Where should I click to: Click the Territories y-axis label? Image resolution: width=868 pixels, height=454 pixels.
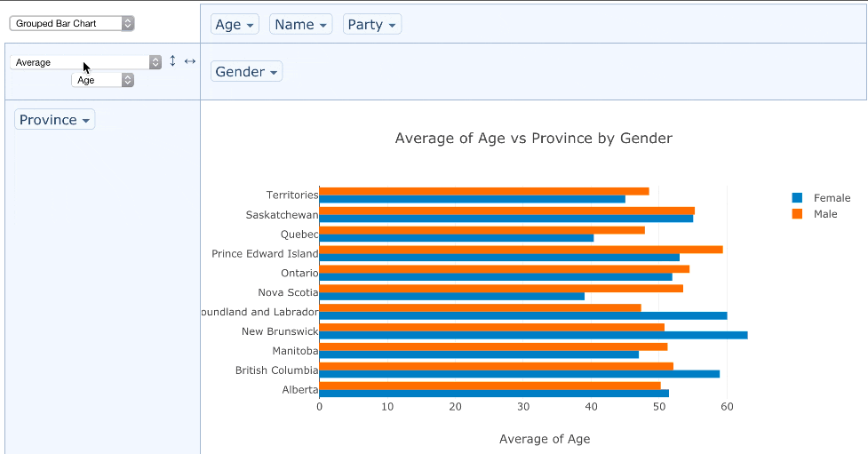pyautogui.click(x=292, y=195)
